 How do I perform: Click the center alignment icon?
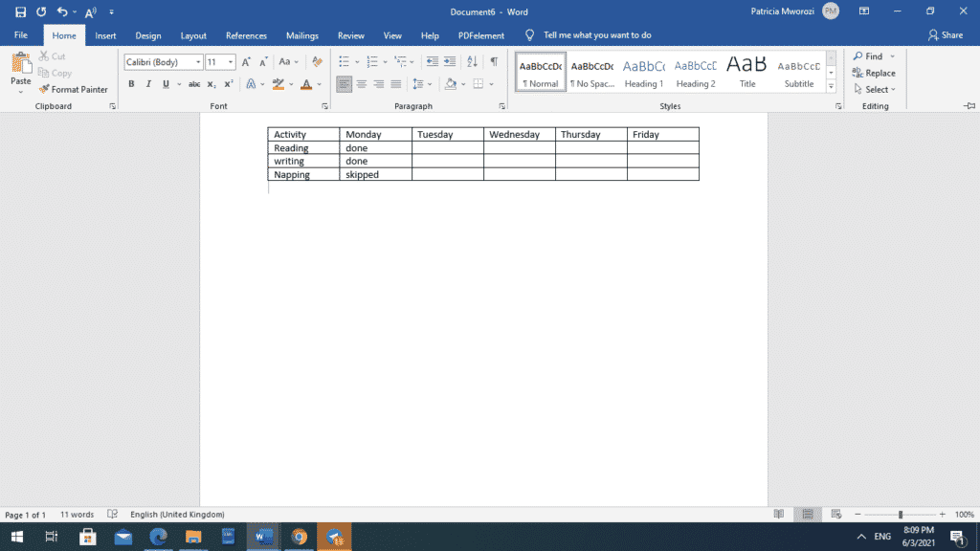click(x=360, y=84)
